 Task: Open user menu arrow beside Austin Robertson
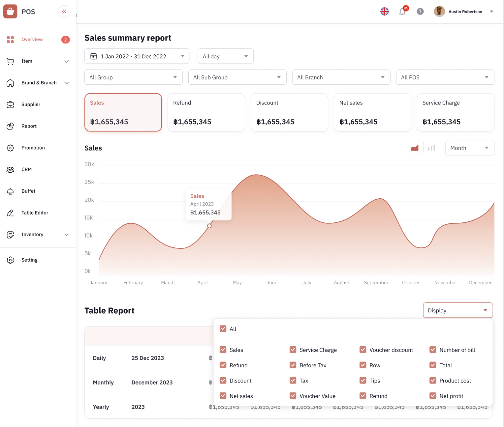(x=491, y=12)
